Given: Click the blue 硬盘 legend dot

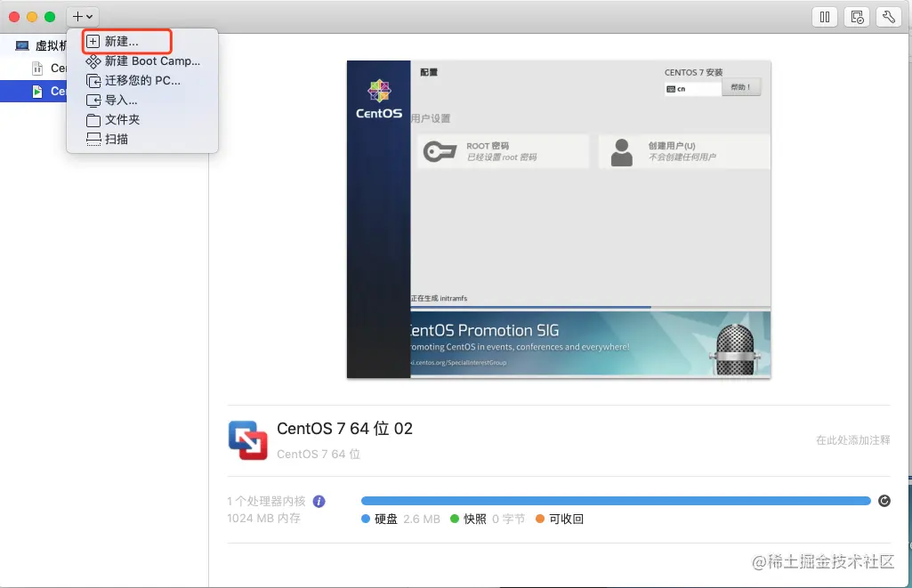Looking at the screenshot, I should tap(366, 519).
